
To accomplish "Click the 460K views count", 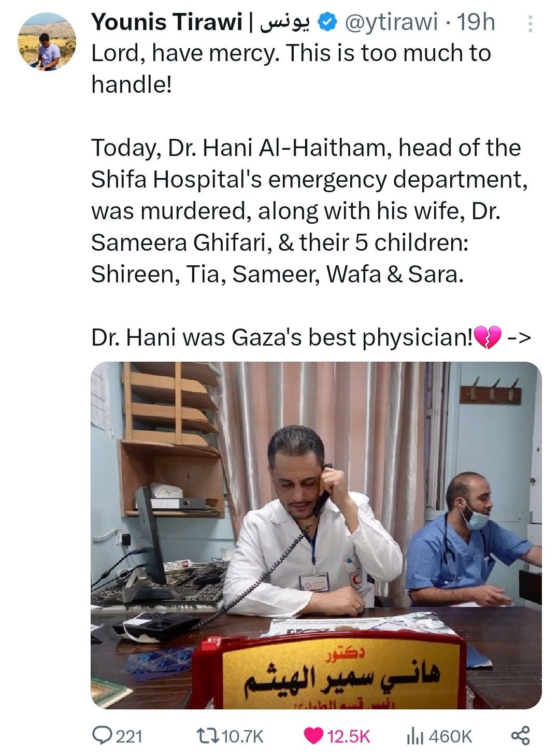I will 451,736.
